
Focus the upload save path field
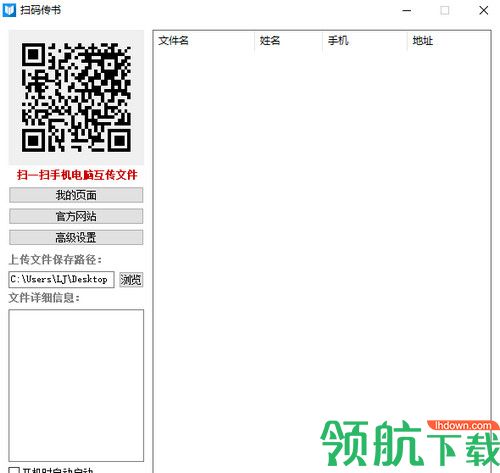61,279
